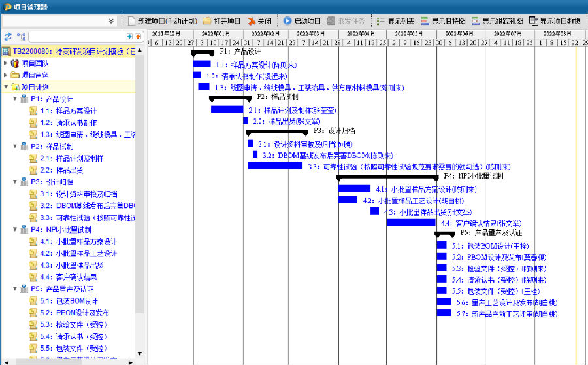Select tree item 5.4: 请承认书（受控）
This screenshot has width=588, height=365.
click(x=73, y=336)
